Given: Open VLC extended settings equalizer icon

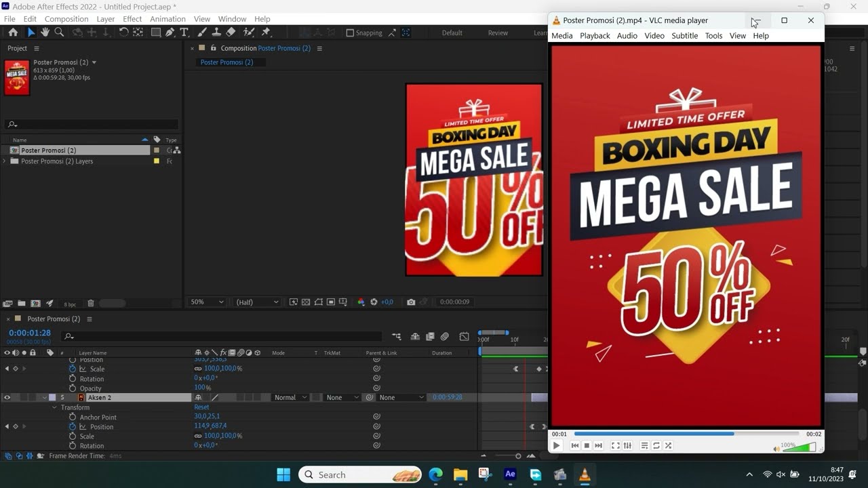Looking at the screenshot, I should (628, 445).
